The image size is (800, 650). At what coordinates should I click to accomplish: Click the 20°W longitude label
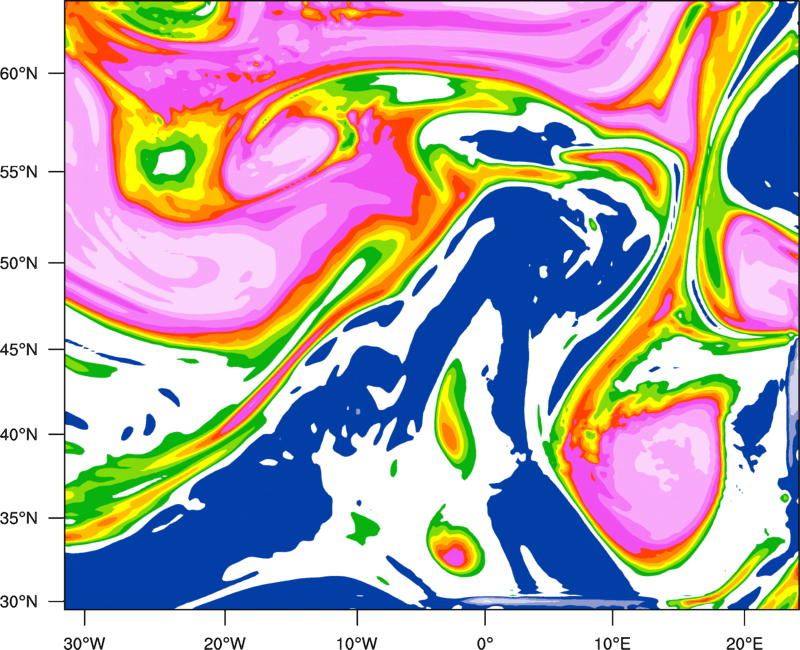point(224,643)
